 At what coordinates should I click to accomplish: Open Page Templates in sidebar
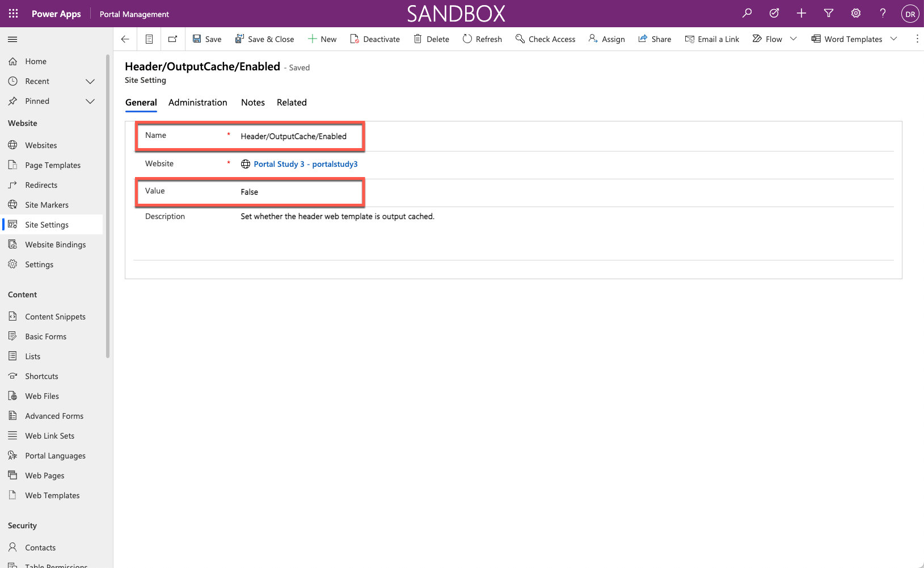pyautogui.click(x=52, y=165)
